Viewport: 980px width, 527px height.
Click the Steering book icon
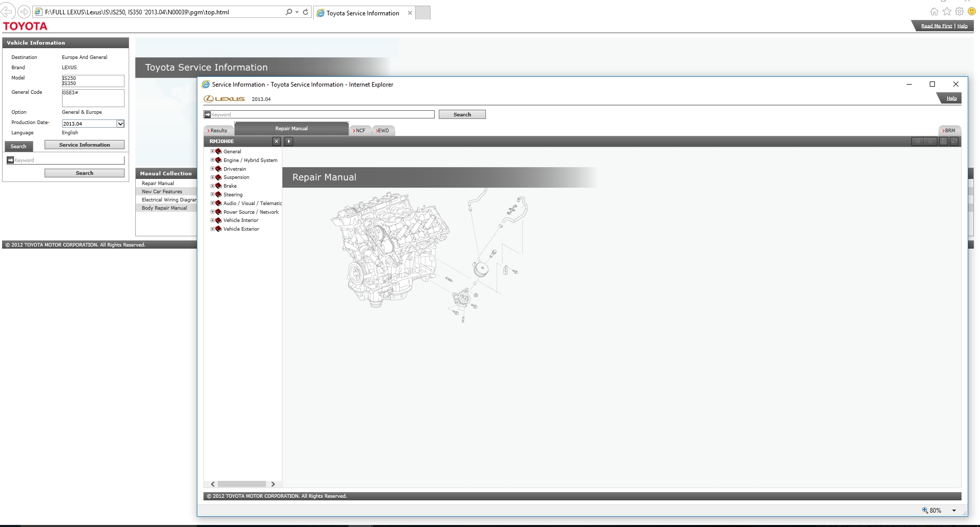(x=218, y=194)
